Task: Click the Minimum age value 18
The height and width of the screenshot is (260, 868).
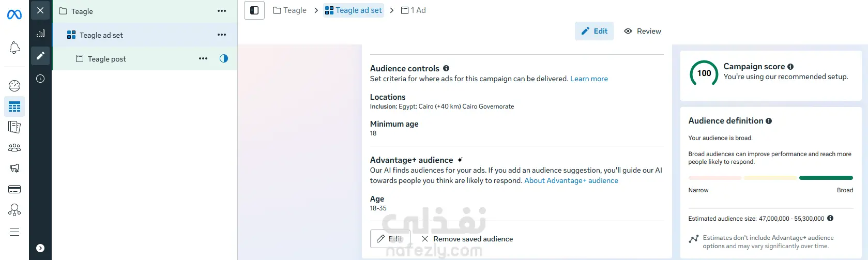Action: coord(373,133)
